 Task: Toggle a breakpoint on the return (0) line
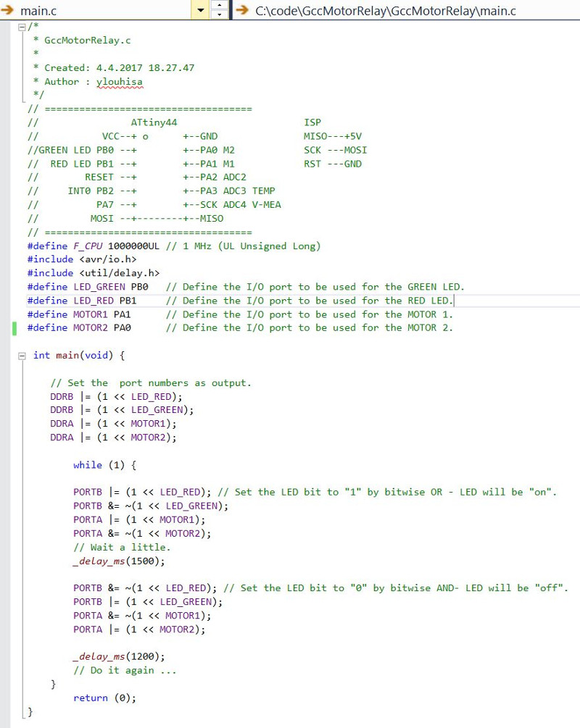point(7,698)
